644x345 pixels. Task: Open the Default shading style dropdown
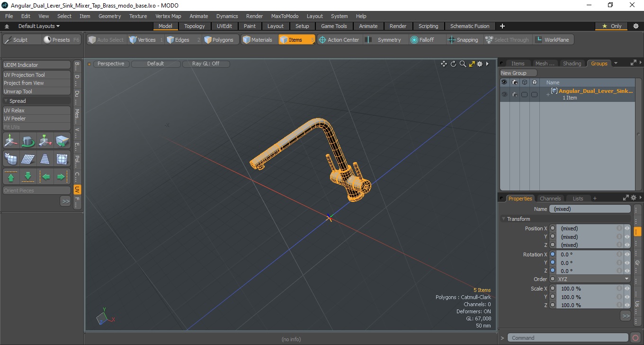[156, 64]
